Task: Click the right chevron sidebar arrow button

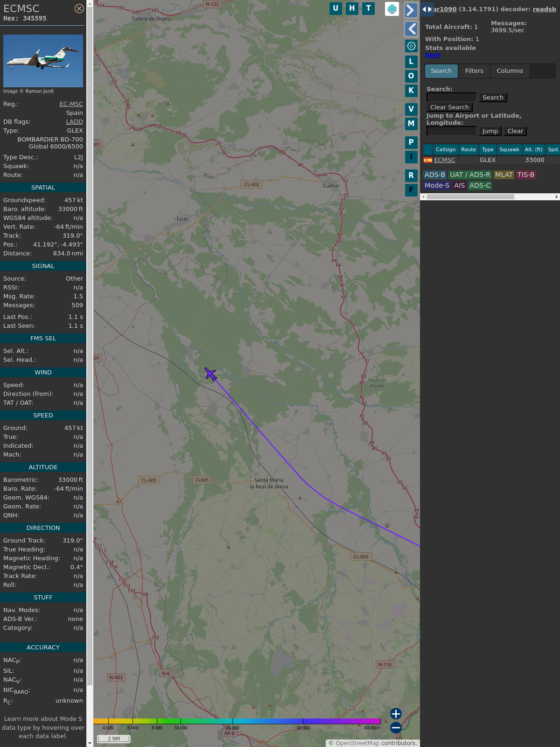Action: click(411, 10)
